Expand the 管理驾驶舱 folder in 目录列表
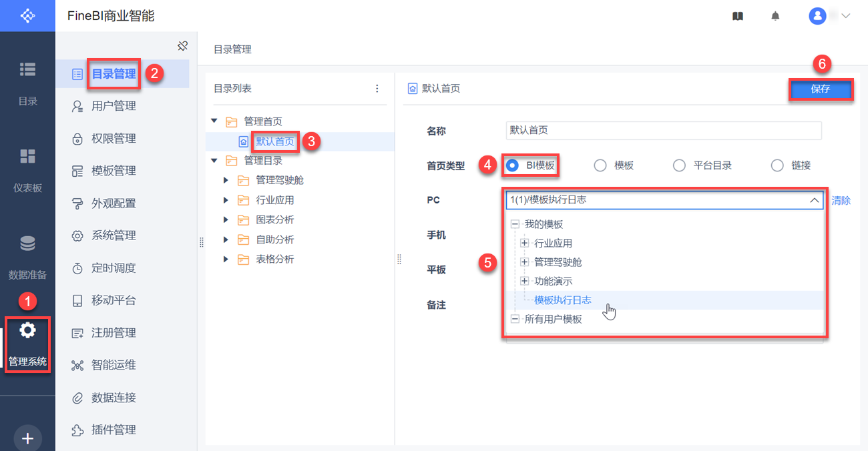868x451 pixels. (x=226, y=180)
